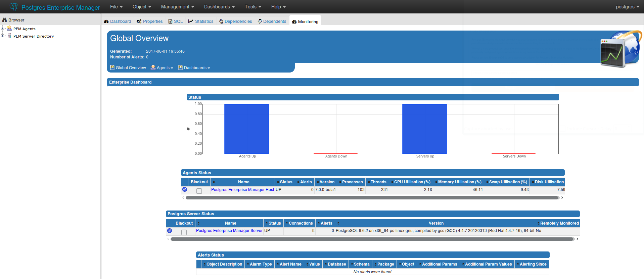Click the Servers Up bar in Status chart
644x279 pixels.
pyautogui.click(x=424, y=129)
